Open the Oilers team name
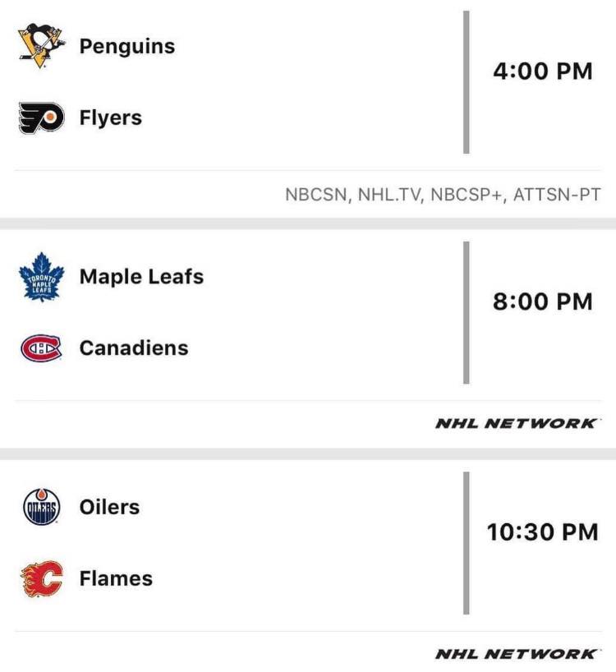 pos(109,507)
